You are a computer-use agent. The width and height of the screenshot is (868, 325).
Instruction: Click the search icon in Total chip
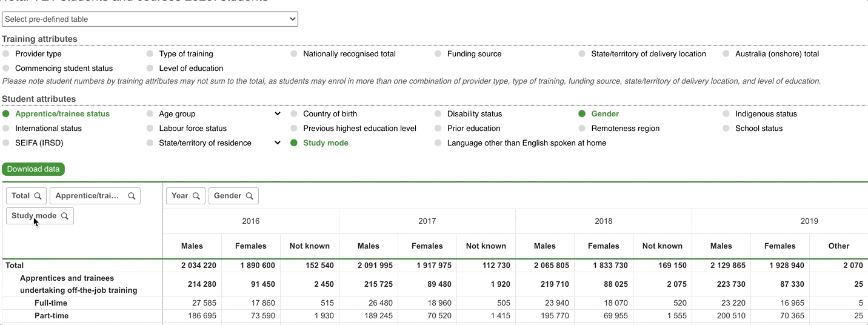[38, 196]
